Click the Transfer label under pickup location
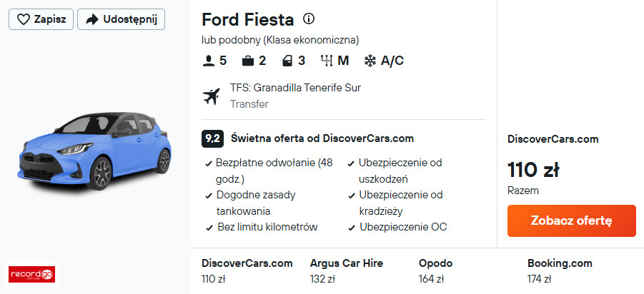 click(x=249, y=104)
